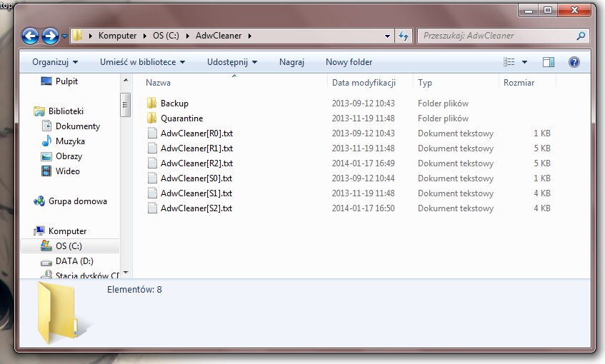This screenshot has height=364, width=605.
Task: Expand arrow after OS (C:) in breadcrumb
Action: pos(188,36)
